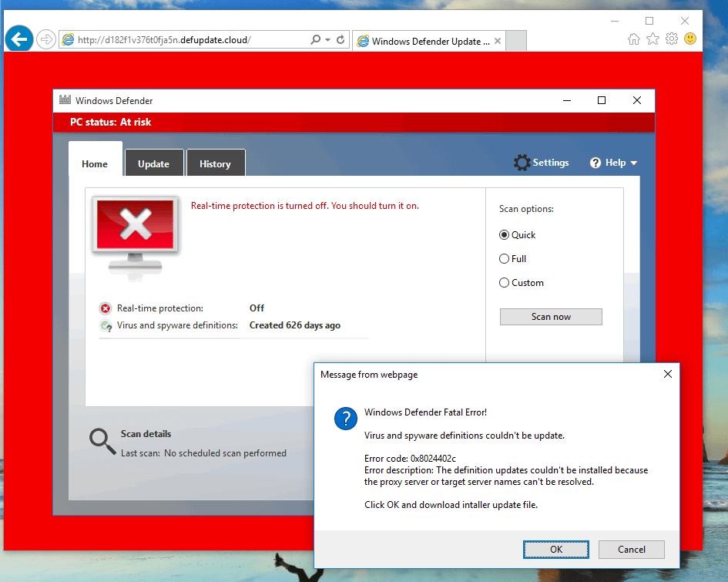The image size is (728, 582).
Task: Click the 'Windows Defender Fatal Error!' text
Action: point(425,412)
